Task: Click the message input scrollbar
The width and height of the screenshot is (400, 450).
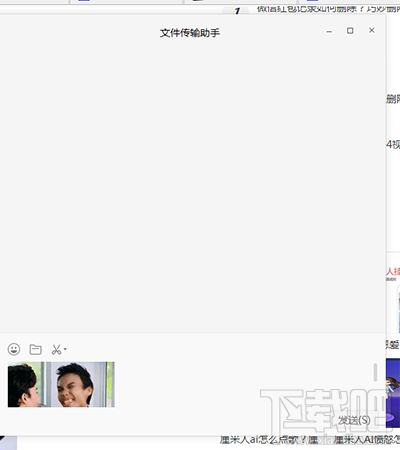Action: pos(375,372)
